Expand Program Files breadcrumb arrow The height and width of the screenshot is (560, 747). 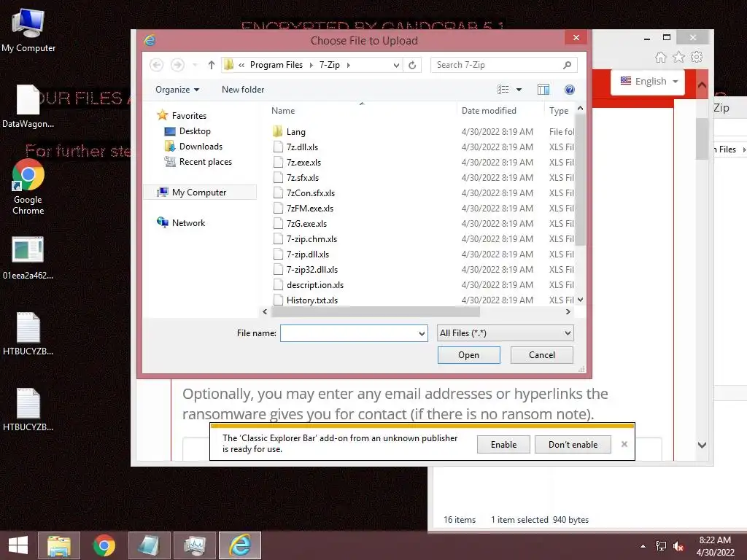311,65
